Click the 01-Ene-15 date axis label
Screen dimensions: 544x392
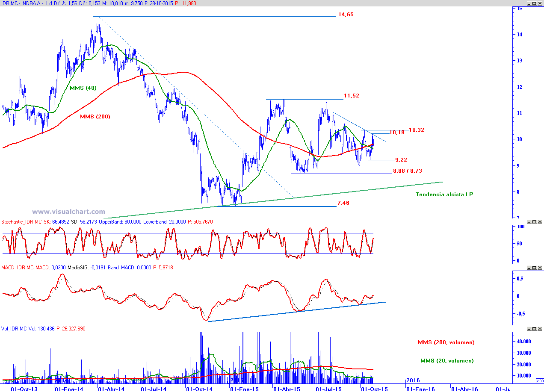pyautogui.click(x=244, y=389)
